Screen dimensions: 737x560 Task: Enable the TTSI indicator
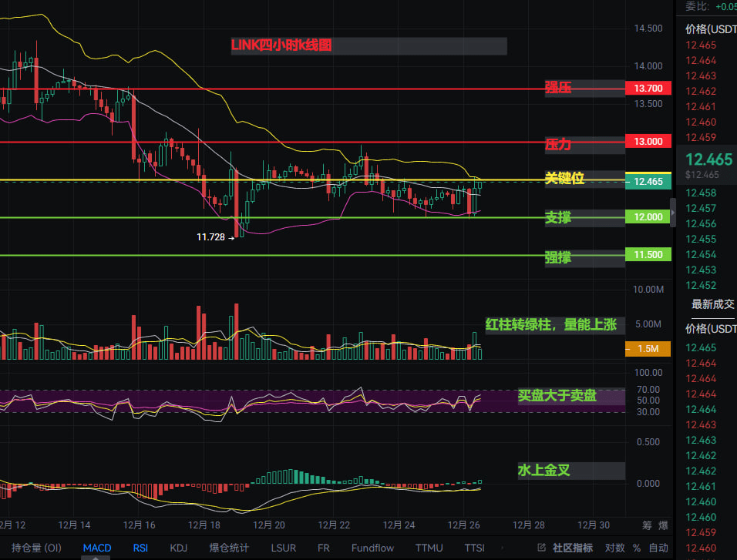(474, 548)
